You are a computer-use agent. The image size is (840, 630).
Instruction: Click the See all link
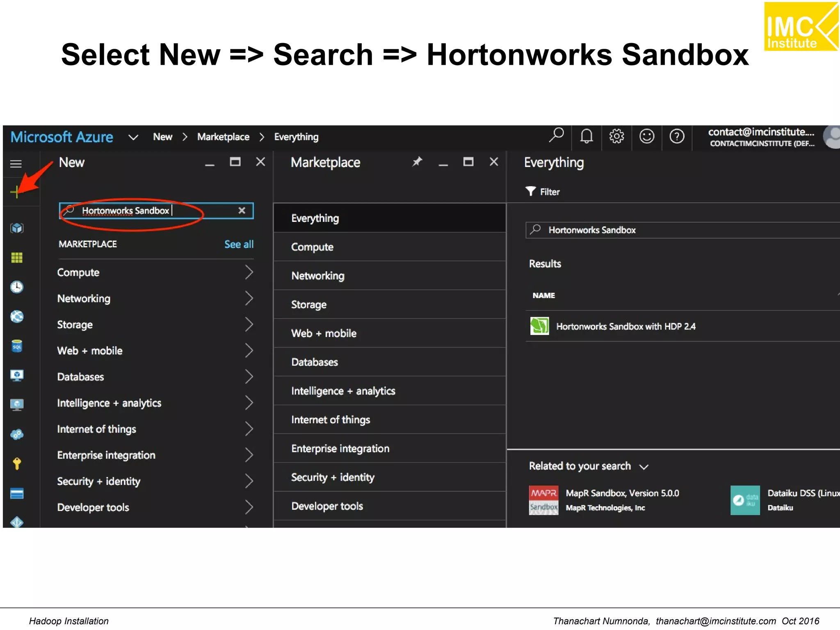239,244
